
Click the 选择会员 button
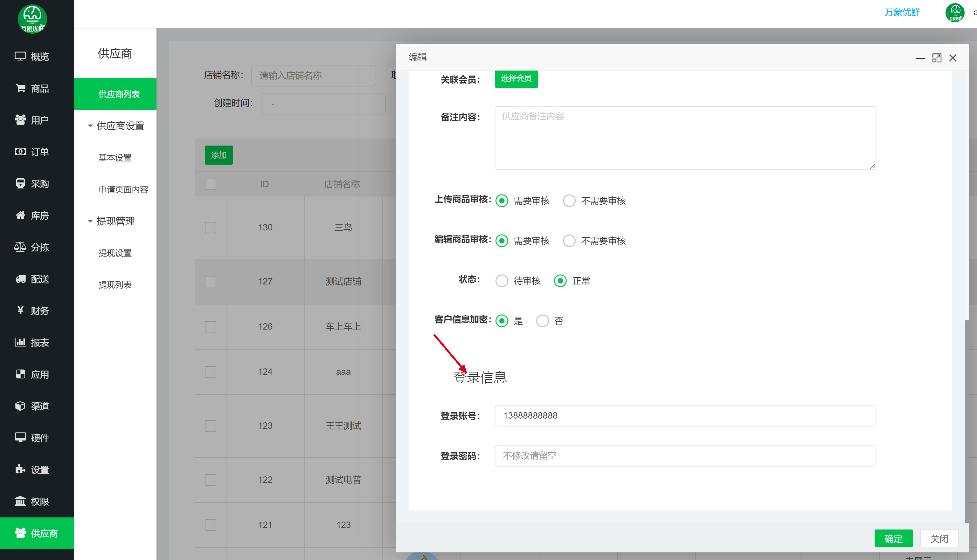[516, 79]
